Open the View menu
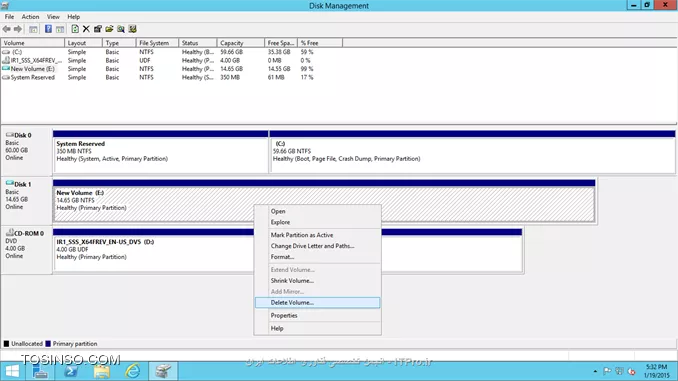The image size is (678, 381). point(53,17)
